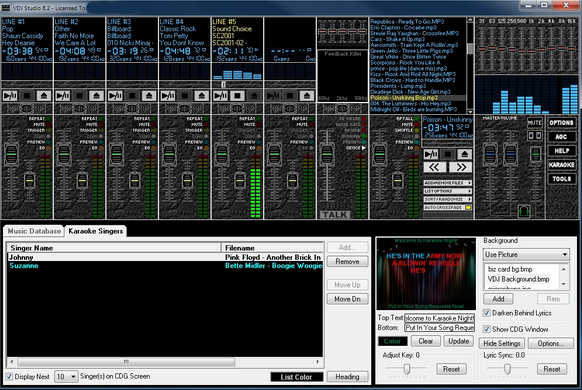Click the Heading button
The width and height of the screenshot is (582, 390).
click(x=347, y=377)
